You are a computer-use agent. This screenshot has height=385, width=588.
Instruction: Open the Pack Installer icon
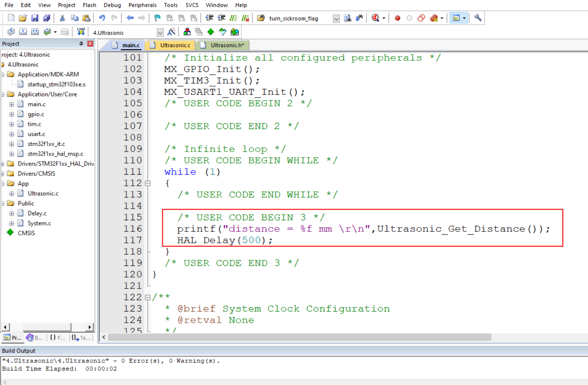coord(235,32)
